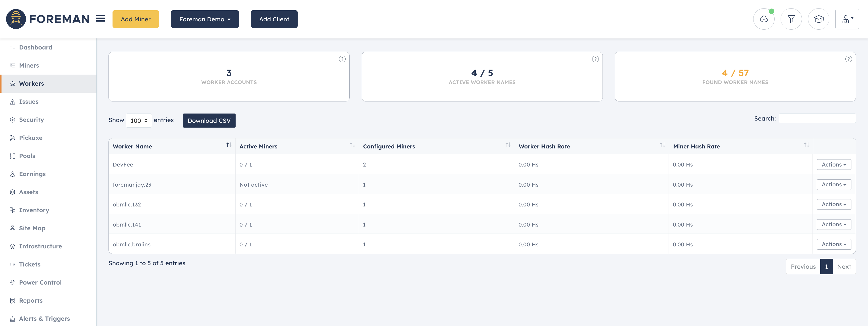The width and height of the screenshot is (868, 326).
Task: Click the Alerts & Triggers siren icon
Action: (x=13, y=319)
